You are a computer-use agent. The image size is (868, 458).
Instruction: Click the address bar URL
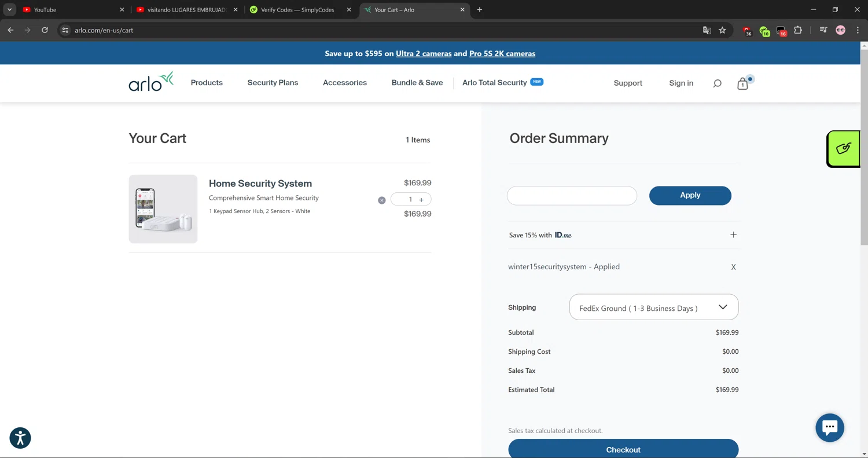(104, 30)
